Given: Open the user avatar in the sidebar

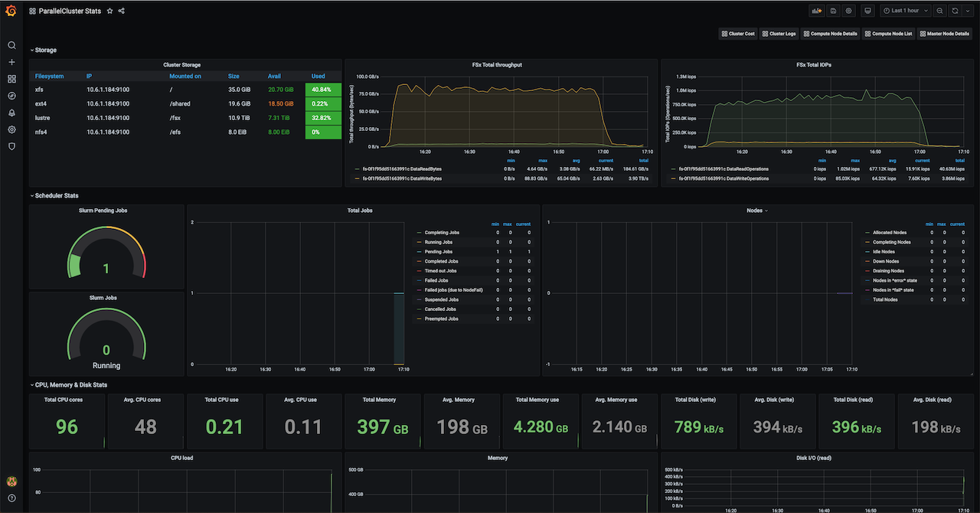Looking at the screenshot, I should (11, 482).
